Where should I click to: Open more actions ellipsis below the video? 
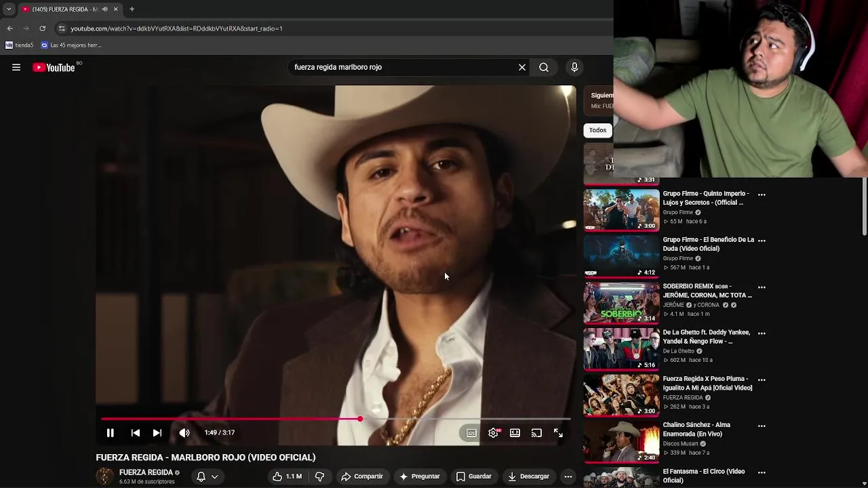tap(568, 476)
